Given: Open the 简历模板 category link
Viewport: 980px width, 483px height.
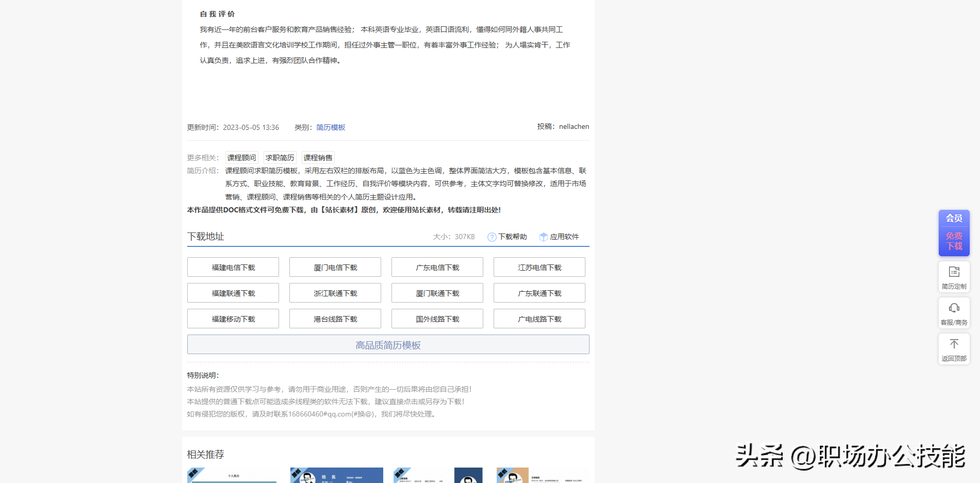Looking at the screenshot, I should (331, 127).
